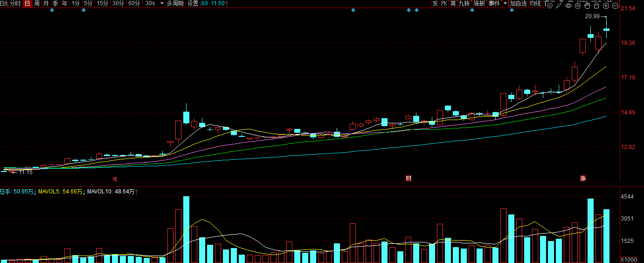Expand dropdown arrow next to 事件
This screenshot has height=263, width=644.
tap(505, 3)
